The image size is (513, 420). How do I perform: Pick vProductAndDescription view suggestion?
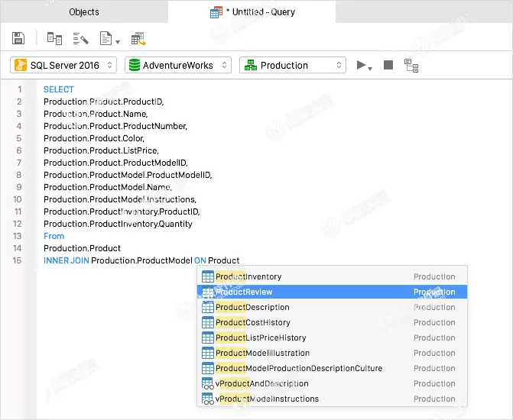point(332,383)
